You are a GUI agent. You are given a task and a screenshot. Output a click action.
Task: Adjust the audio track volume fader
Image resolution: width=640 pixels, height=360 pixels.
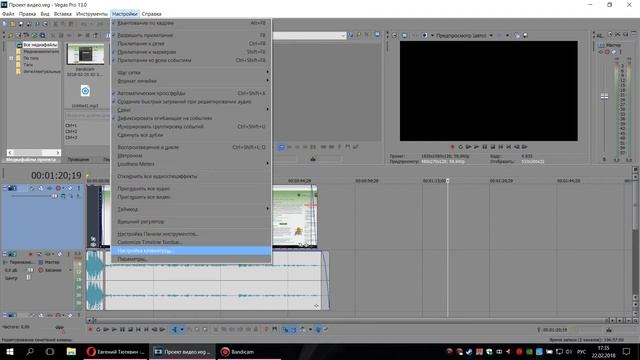31,270
